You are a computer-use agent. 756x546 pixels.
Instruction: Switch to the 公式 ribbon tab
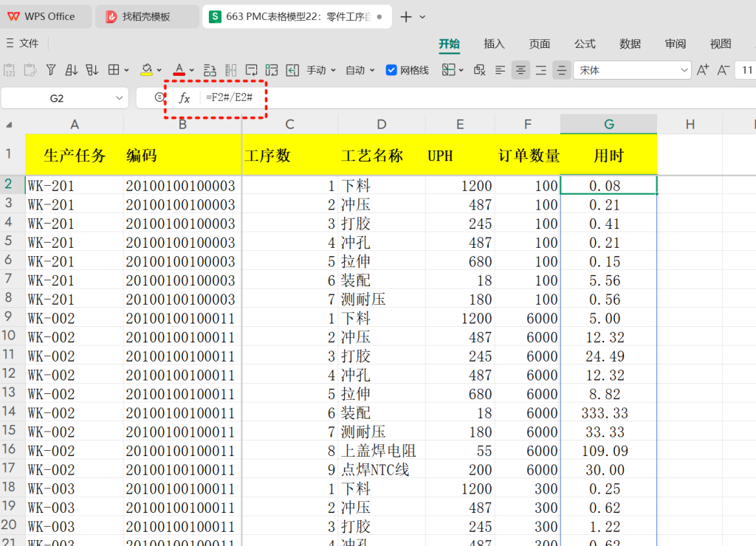point(585,44)
